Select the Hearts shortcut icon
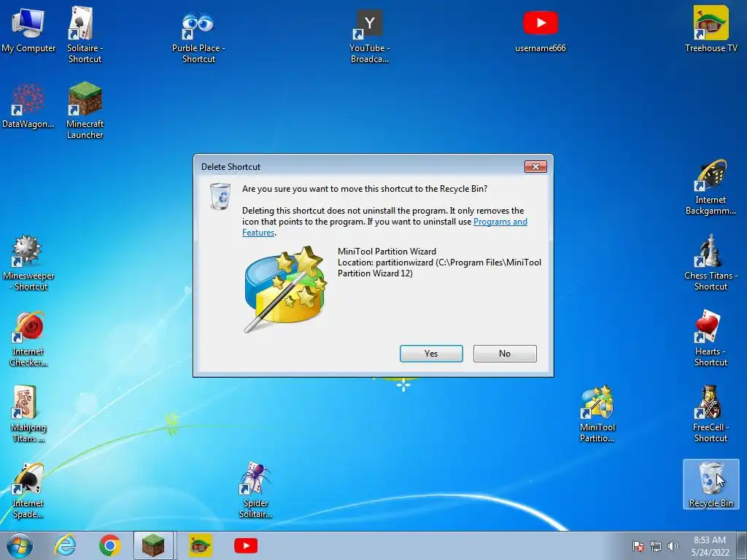 pos(711,339)
